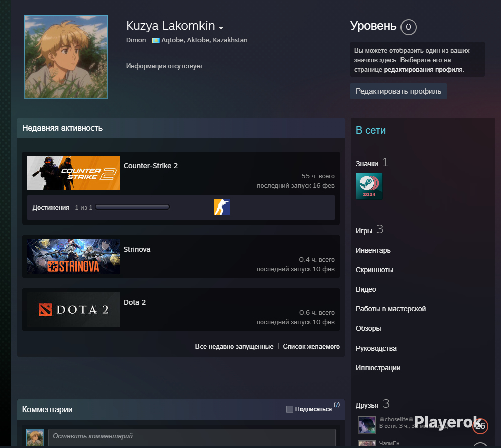Open Обзоры page
Screen dimensions: 501x448
(x=368, y=328)
